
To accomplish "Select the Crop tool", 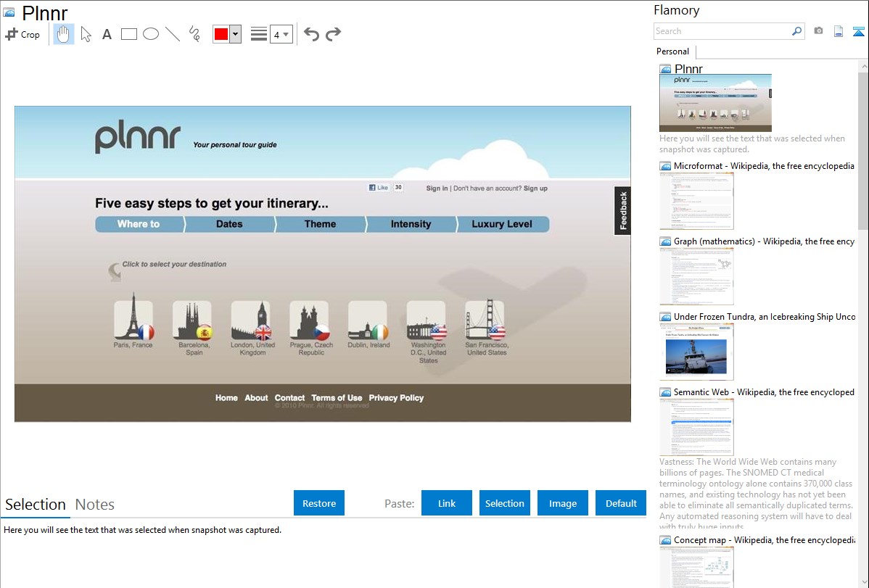I will [22, 34].
